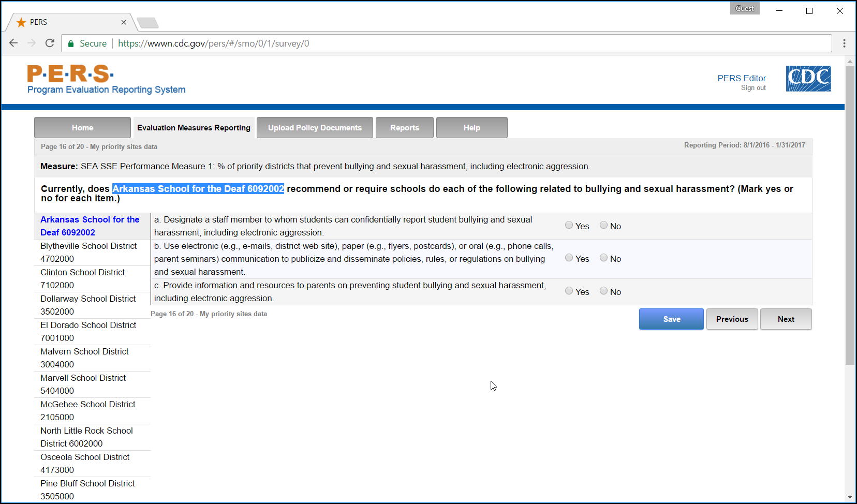Open the Upload Policy Documents tab

click(315, 127)
